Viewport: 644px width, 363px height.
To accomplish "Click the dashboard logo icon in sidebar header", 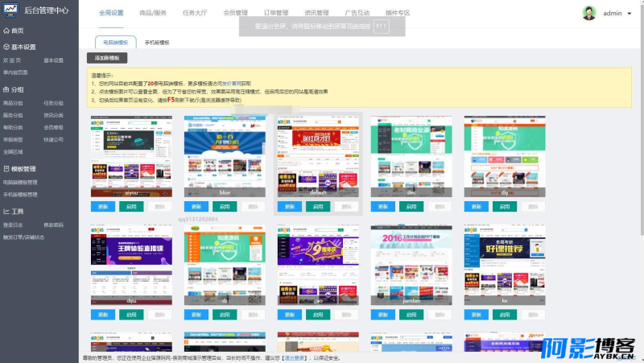I will pos(10,10).
